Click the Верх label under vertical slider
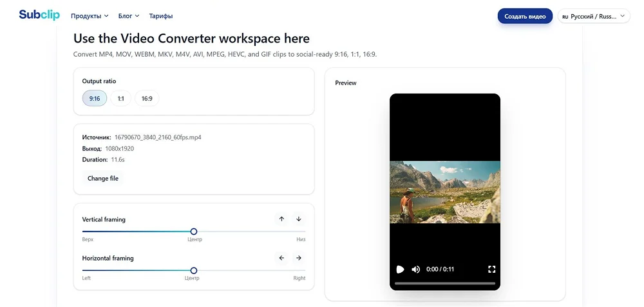The width and height of the screenshot is (644, 307). tap(88, 239)
